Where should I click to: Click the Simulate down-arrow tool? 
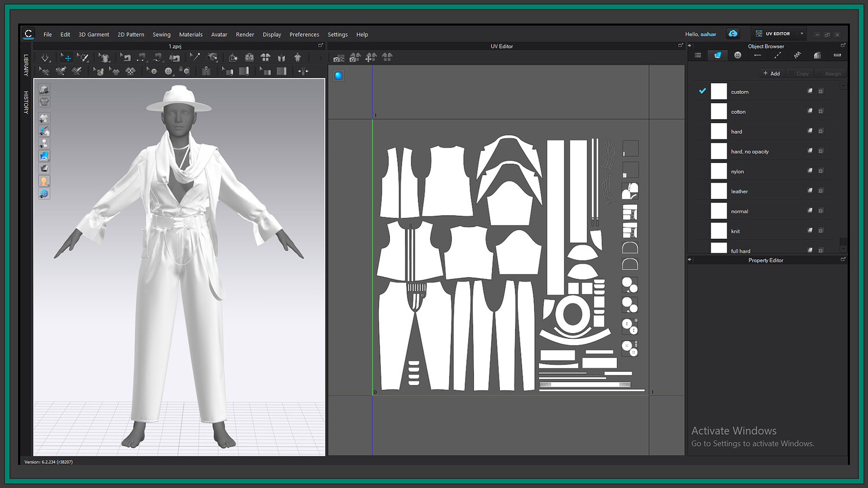45,58
